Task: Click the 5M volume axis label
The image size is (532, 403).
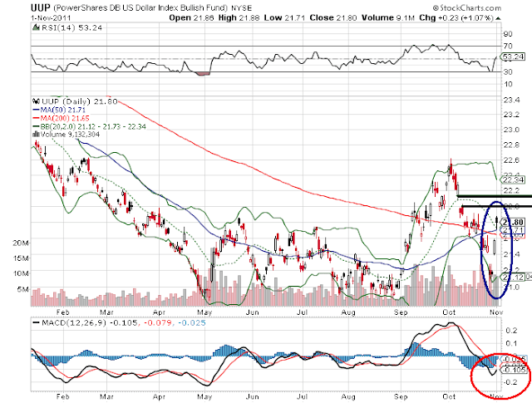Action: (22, 289)
